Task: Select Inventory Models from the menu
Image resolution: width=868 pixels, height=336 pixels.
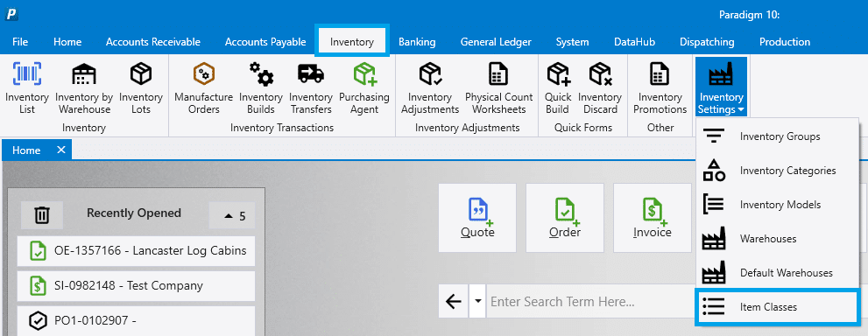Action: (x=777, y=205)
